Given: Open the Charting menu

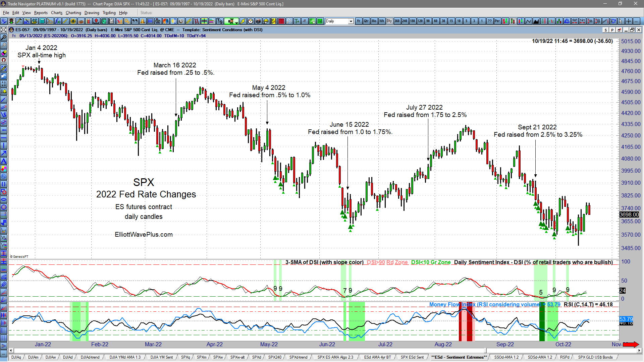Looking at the screenshot, I should coord(73,13).
